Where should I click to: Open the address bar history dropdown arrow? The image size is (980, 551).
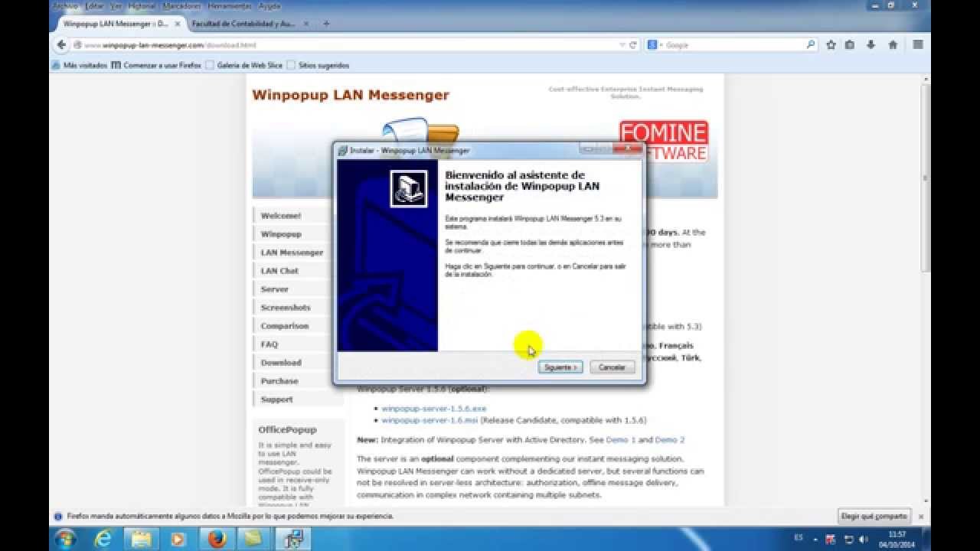622,45
